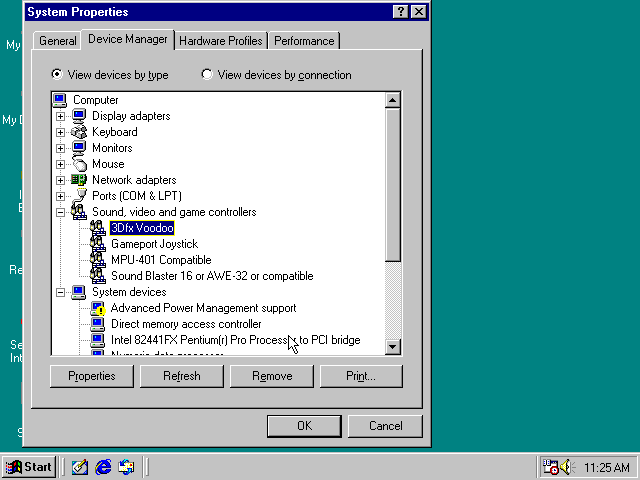Click the Refresh button
This screenshot has width=640, height=480.
click(x=182, y=376)
